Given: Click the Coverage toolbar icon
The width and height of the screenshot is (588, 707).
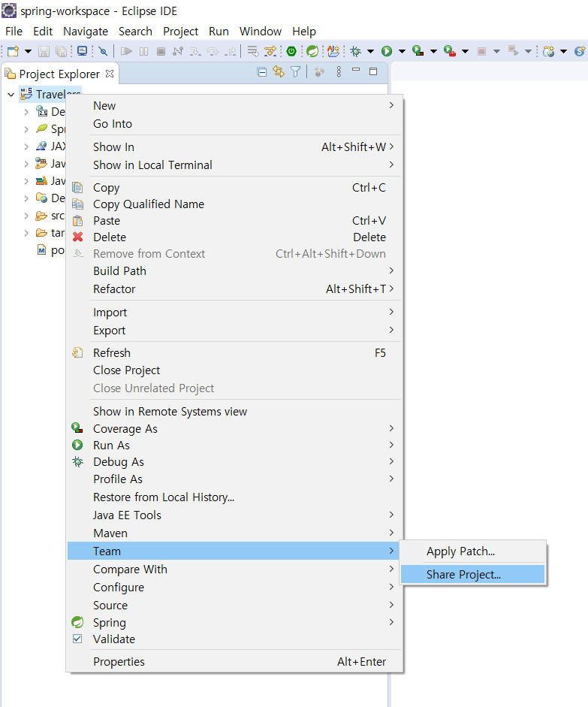Looking at the screenshot, I should tap(418, 51).
